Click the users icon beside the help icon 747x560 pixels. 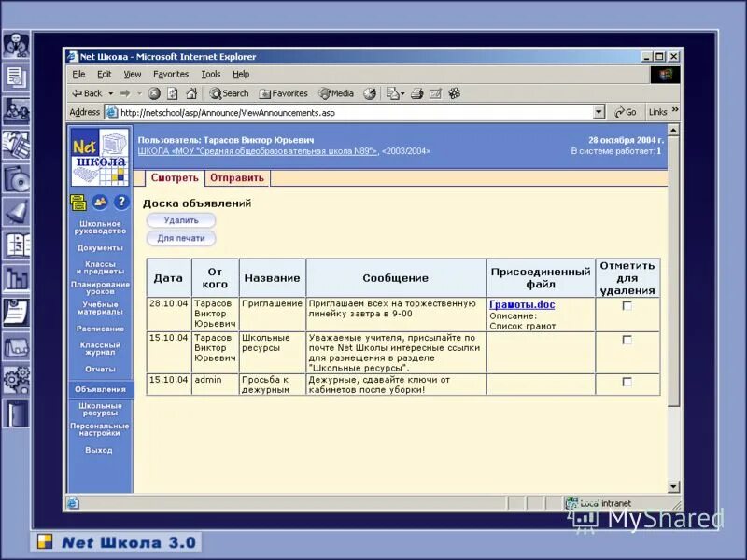coord(100,202)
